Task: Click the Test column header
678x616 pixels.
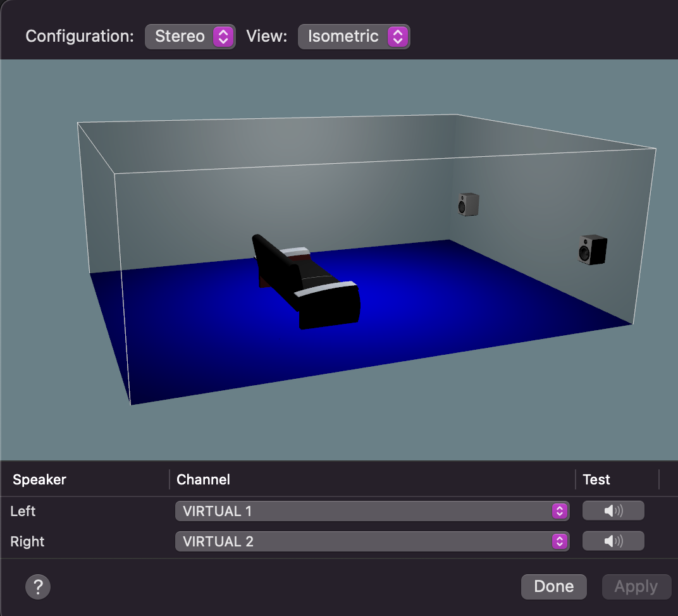Action: [x=596, y=479]
